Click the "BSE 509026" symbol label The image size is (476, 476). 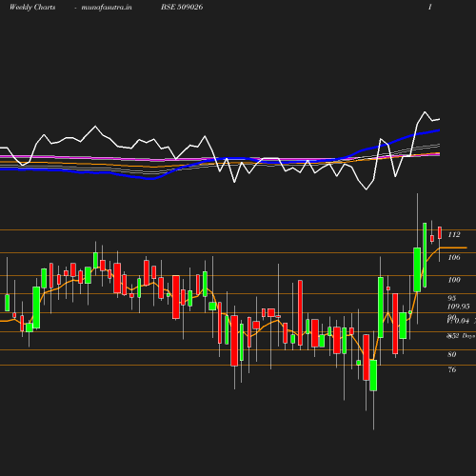(182, 7)
